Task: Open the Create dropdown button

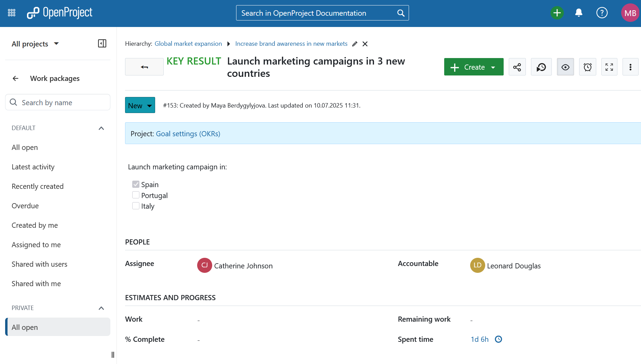Action: point(474,67)
